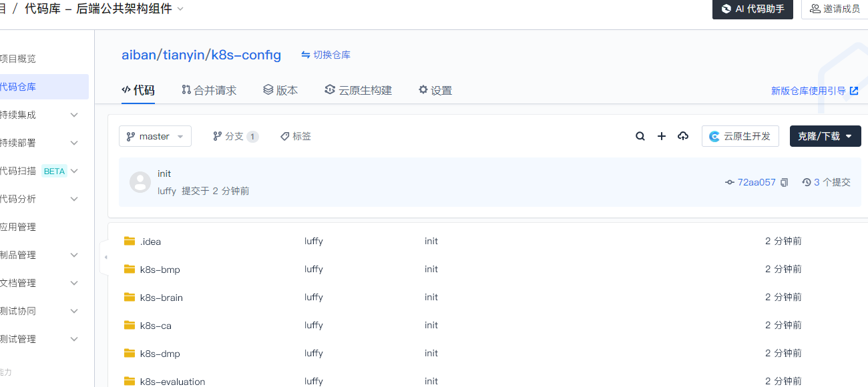Viewport: 868px width, 387px height.
Task: Open project dropdown next to 后端公共架构组件
Action: (180, 9)
